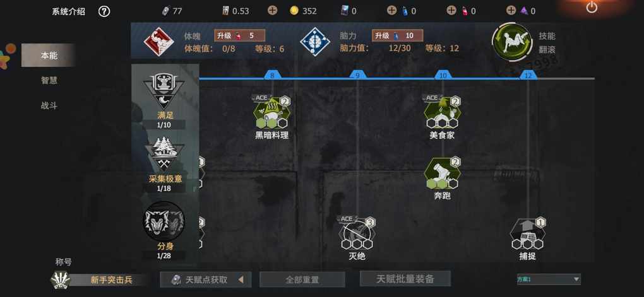Select the 采集极意 talent branch
The width and height of the screenshot is (644, 297).
point(164,164)
